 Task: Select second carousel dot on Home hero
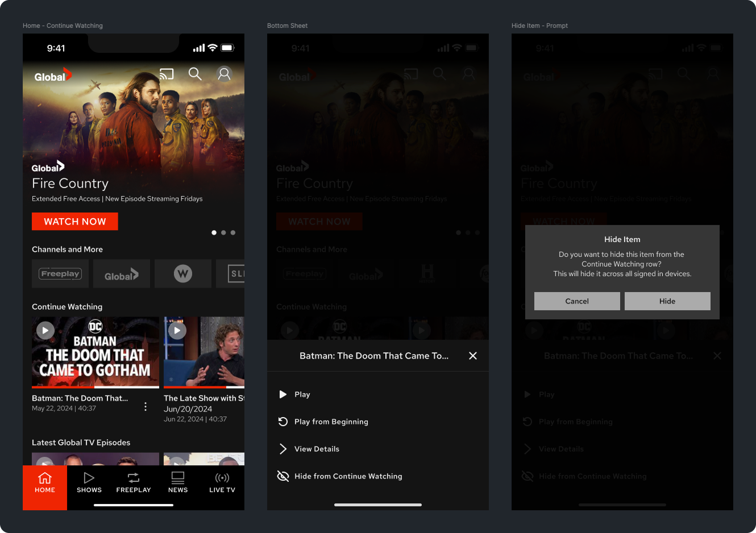223,232
